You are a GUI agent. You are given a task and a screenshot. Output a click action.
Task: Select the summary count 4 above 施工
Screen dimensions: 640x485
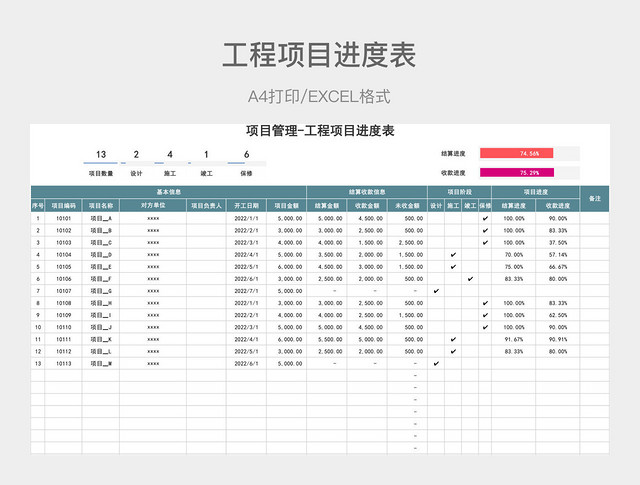[170, 154]
